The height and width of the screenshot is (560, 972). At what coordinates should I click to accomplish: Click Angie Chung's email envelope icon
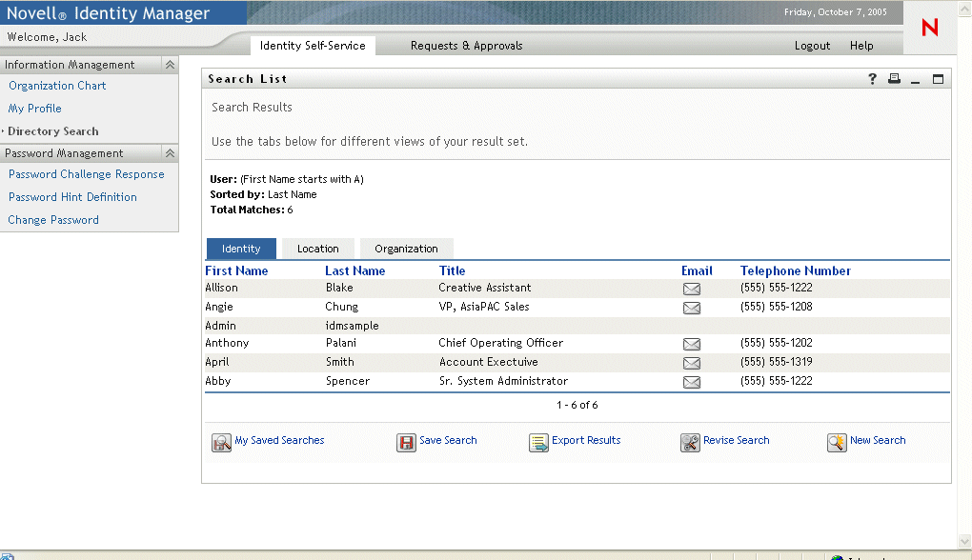(x=691, y=308)
